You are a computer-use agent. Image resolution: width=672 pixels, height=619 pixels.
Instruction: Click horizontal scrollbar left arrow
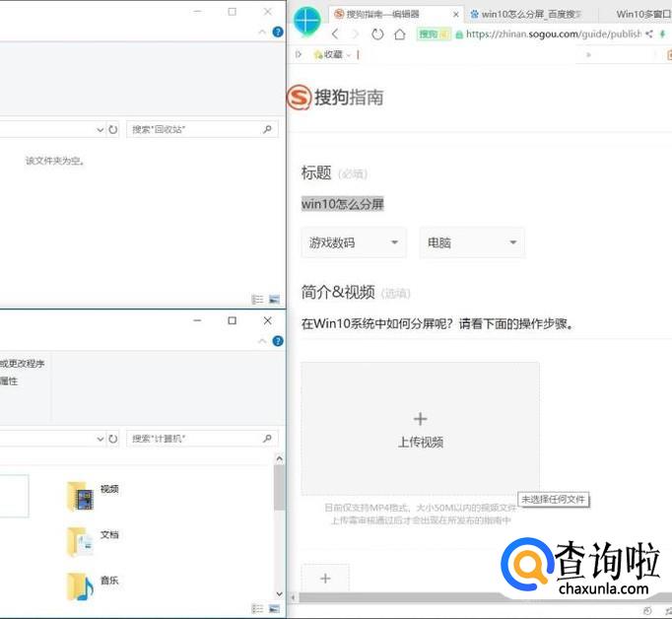(x=294, y=597)
